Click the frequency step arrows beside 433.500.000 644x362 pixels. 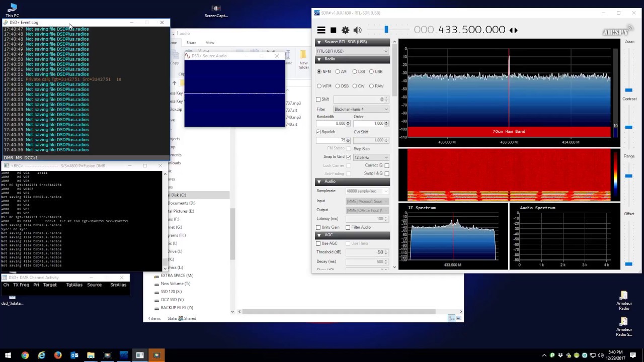pos(513,30)
